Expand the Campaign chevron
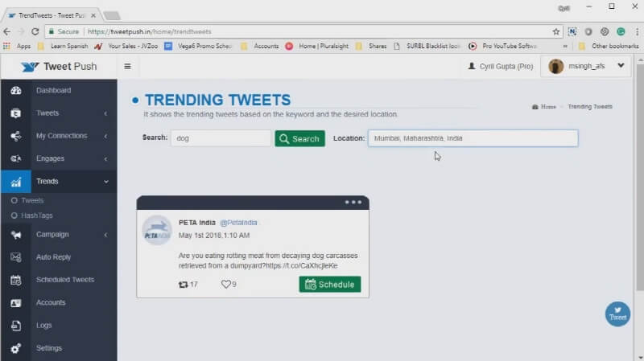Image resolution: width=644 pixels, height=361 pixels. [x=106, y=235]
